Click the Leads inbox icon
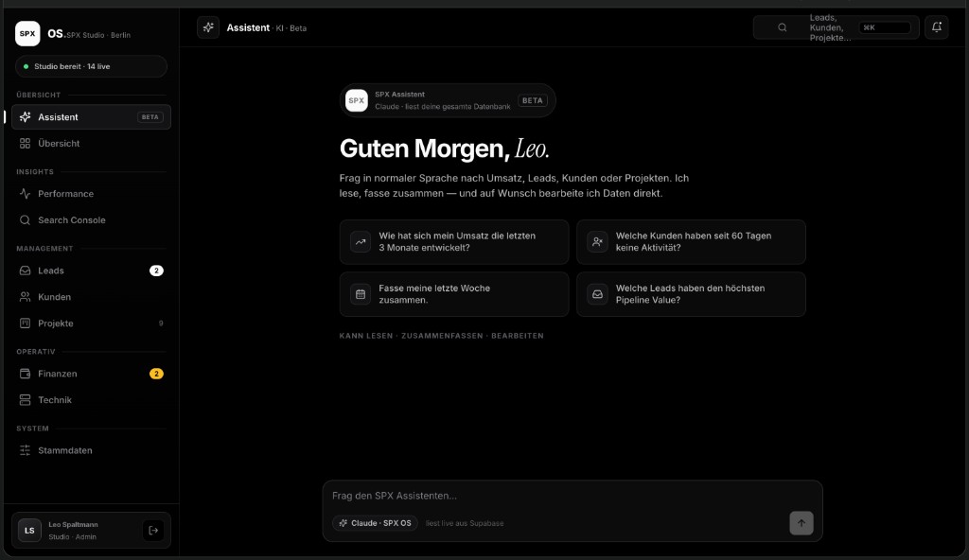Image resolution: width=969 pixels, height=560 pixels. [25, 271]
